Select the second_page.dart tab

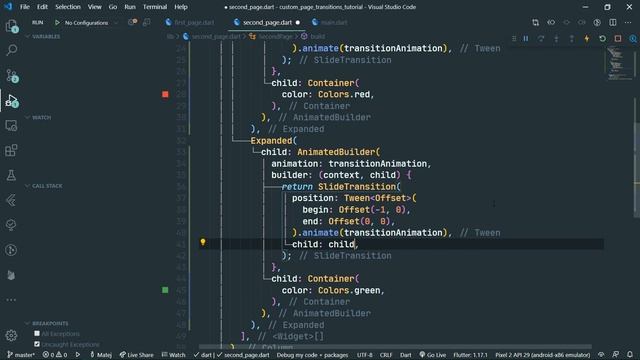(267, 22)
